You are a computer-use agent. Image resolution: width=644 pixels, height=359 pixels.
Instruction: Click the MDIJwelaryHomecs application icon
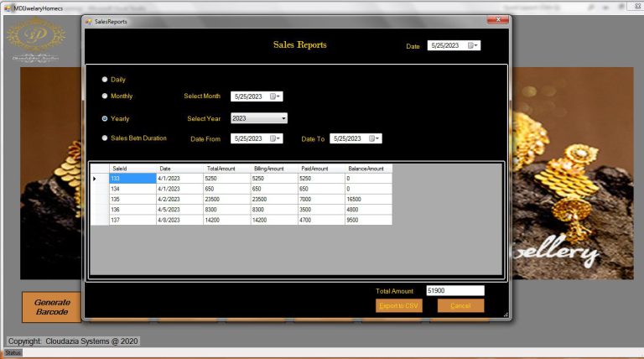pos(8,8)
